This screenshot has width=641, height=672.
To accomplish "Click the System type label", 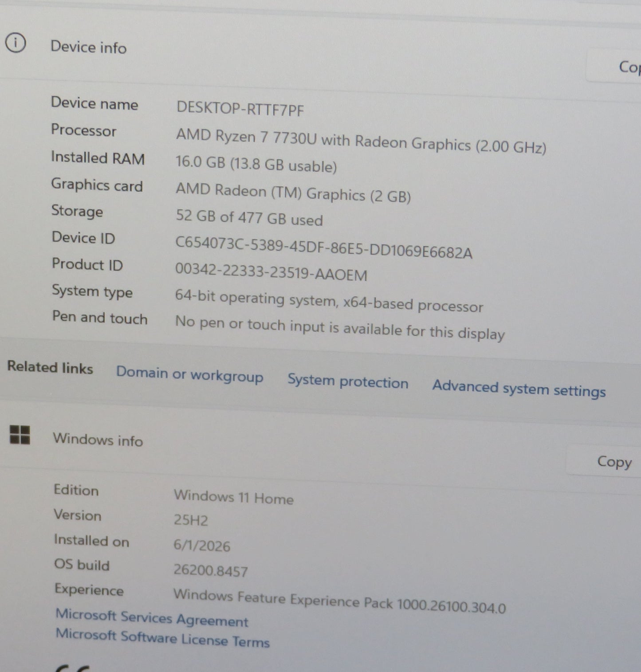I will pos(92,291).
